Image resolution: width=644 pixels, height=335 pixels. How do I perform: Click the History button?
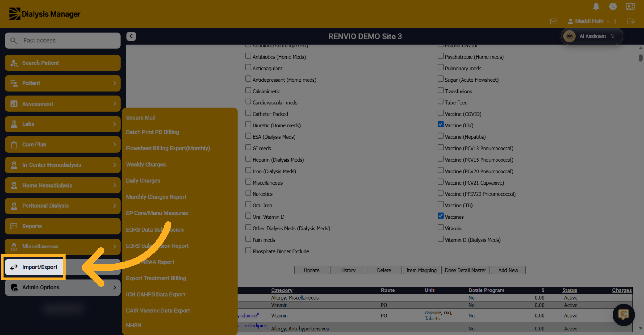pos(348,270)
